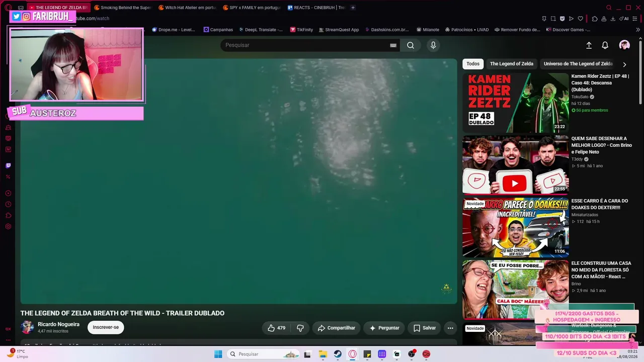This screenshot has width=644, height=362.
Task: Open TikFinity bookmark
Action: click(x=301, y=30)
